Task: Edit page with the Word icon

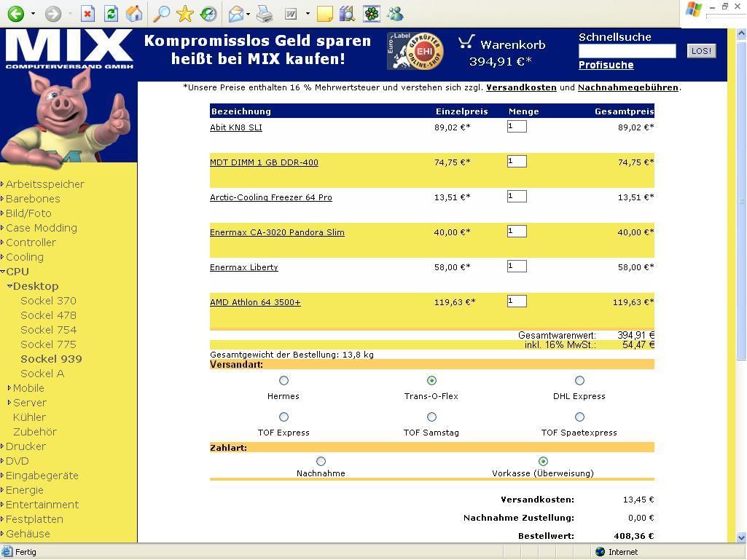Action: tap(291, 14)
